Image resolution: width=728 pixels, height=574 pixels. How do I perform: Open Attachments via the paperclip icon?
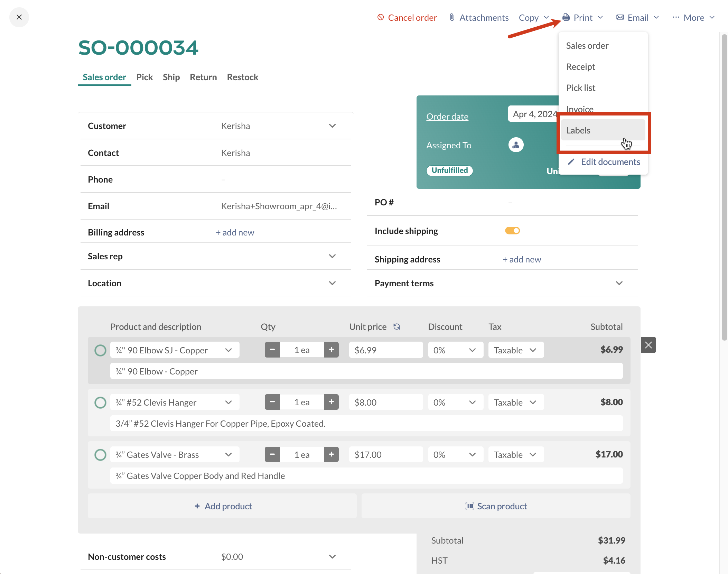click(x=452, y=17)
